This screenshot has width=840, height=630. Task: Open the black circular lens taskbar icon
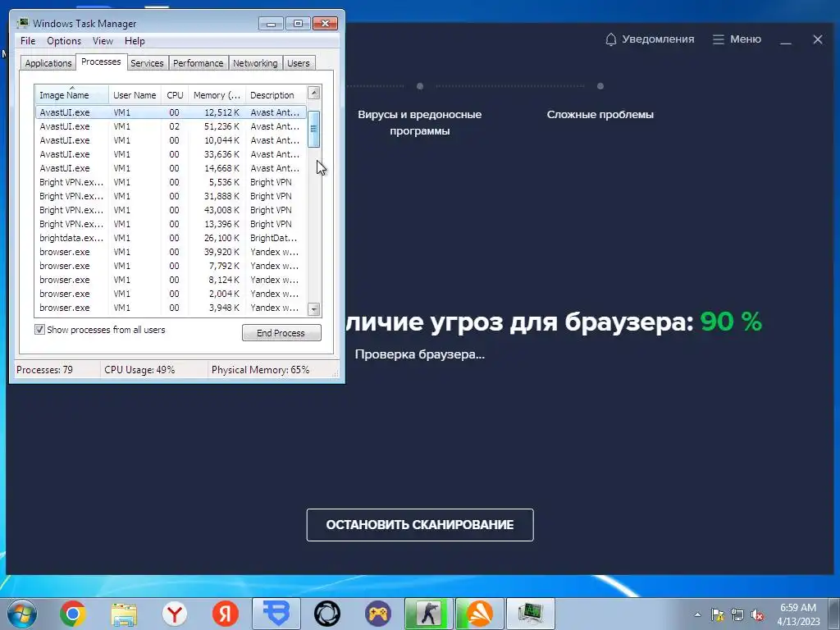coord(327,614)
